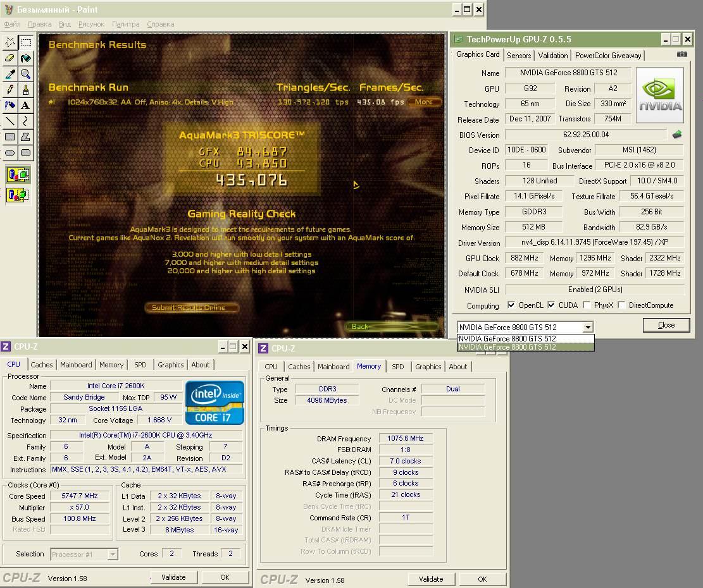
Task: Click the Multiplier x 57.0 value
Action: (x=79, y=508)
